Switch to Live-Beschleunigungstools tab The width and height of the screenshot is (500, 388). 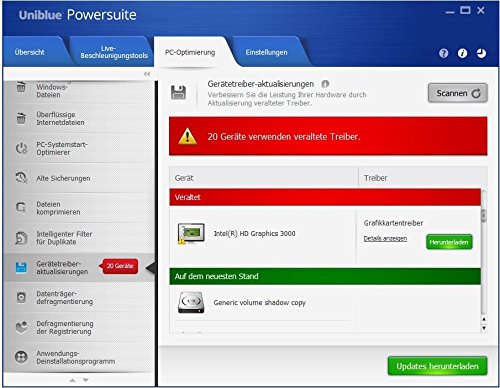114,52
